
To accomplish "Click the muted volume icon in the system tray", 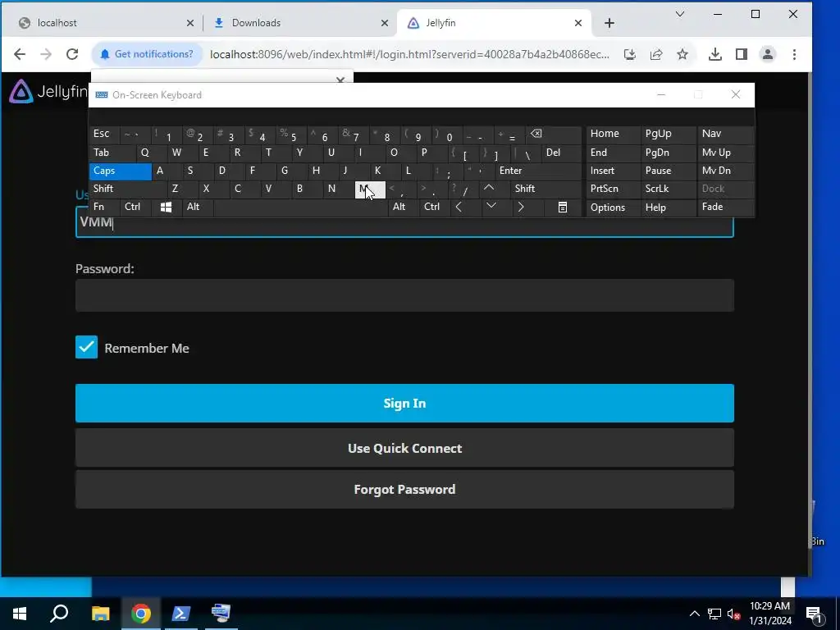I will point(733,614).
